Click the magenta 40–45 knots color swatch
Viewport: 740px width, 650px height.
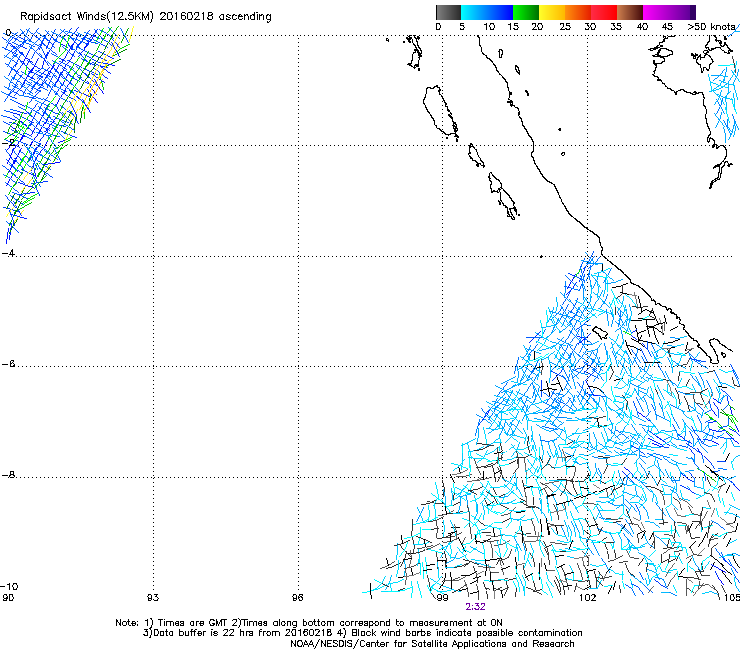click(656, 12)
